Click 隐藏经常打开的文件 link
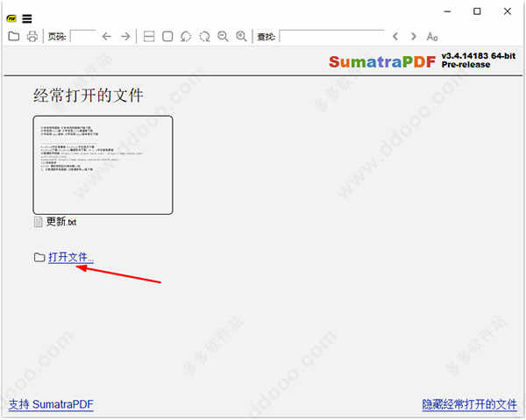This screenshot has height=420, width=526. coord(469,404)
